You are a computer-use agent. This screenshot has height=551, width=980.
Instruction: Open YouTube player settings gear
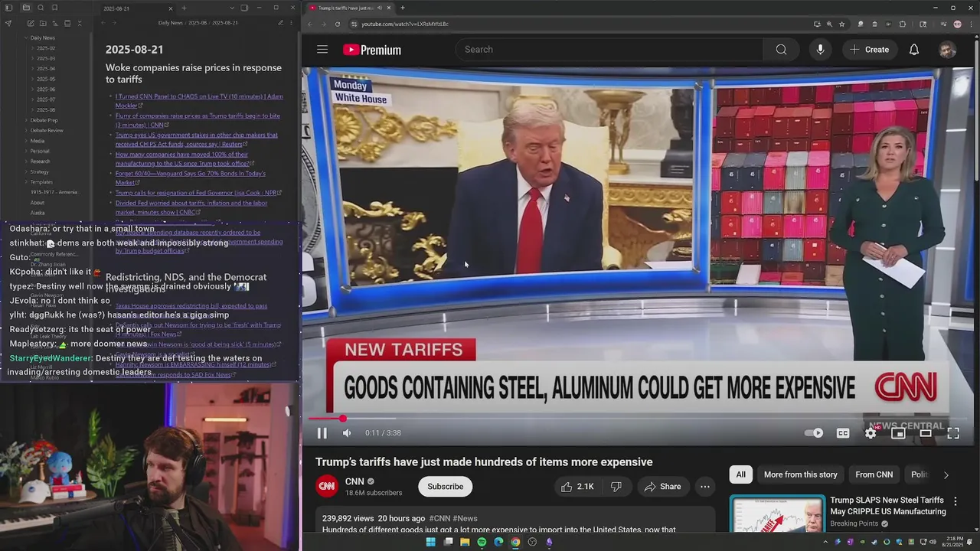[x=871, y=433]
